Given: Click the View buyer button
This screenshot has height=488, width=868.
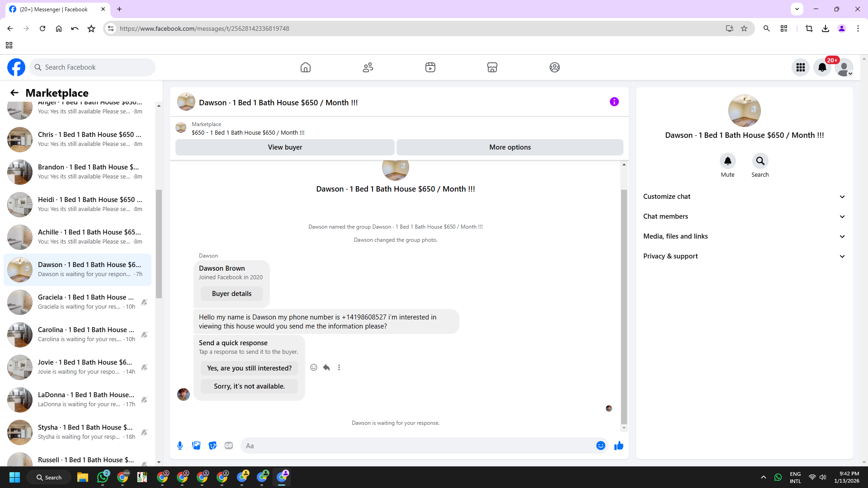Looking at the screenshot, I should 285,147.
